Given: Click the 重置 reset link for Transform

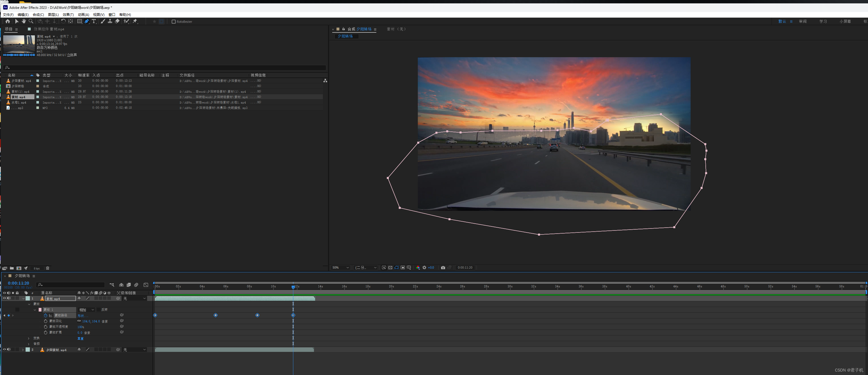Looking at the screenshot, I should pyautogui.click(x=80, y=338).
